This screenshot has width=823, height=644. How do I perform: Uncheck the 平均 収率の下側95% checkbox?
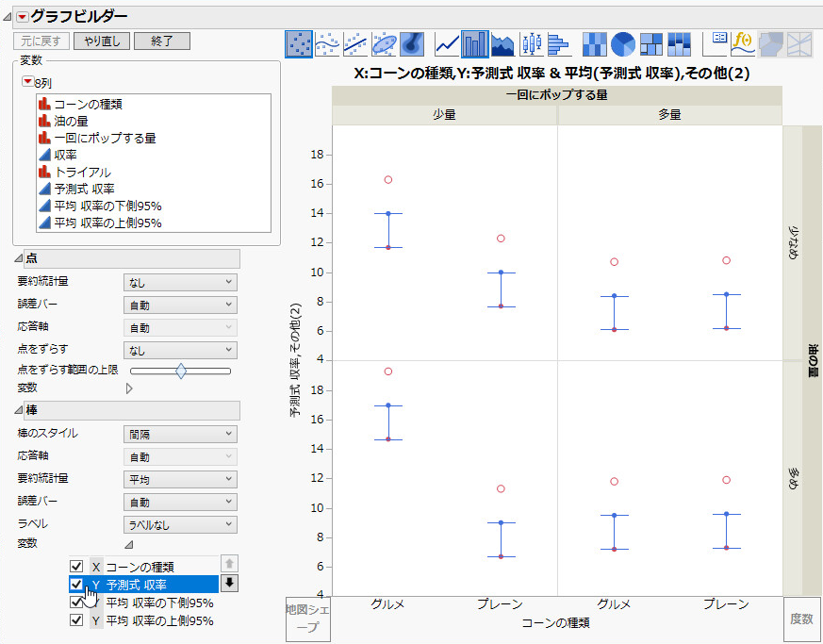pos(77,603)
